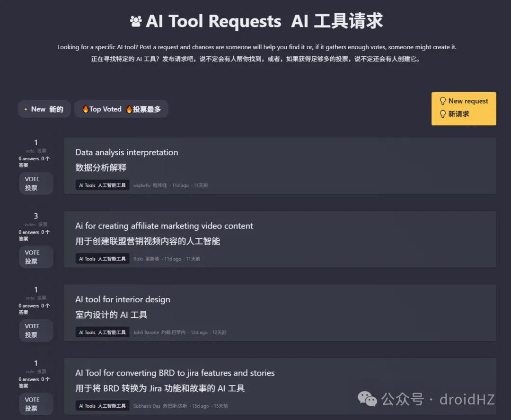Click the paw icon beside AI Tool Requests

(136, 21)
